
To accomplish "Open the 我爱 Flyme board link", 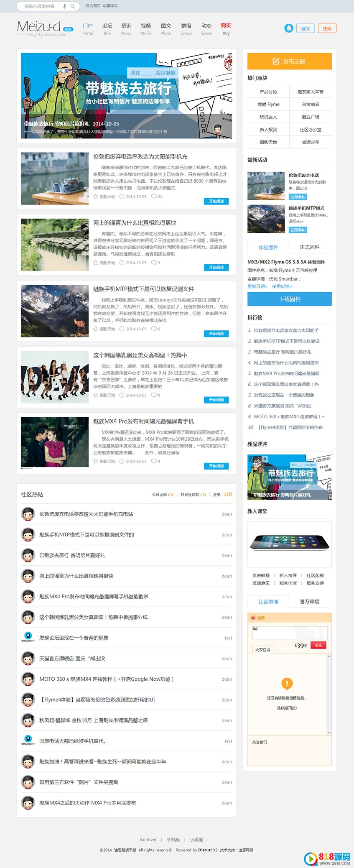I will point(268,105).
